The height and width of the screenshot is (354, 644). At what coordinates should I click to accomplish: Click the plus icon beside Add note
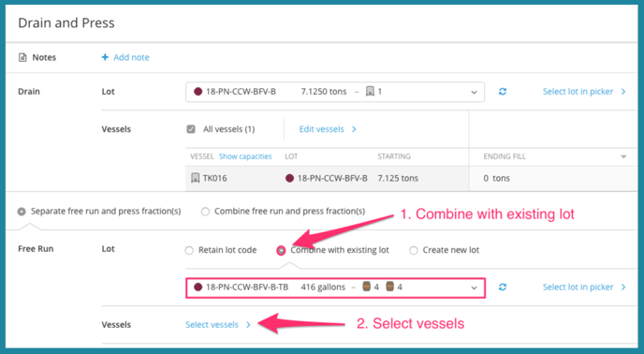pyautogui.click(x=105, y=57)
